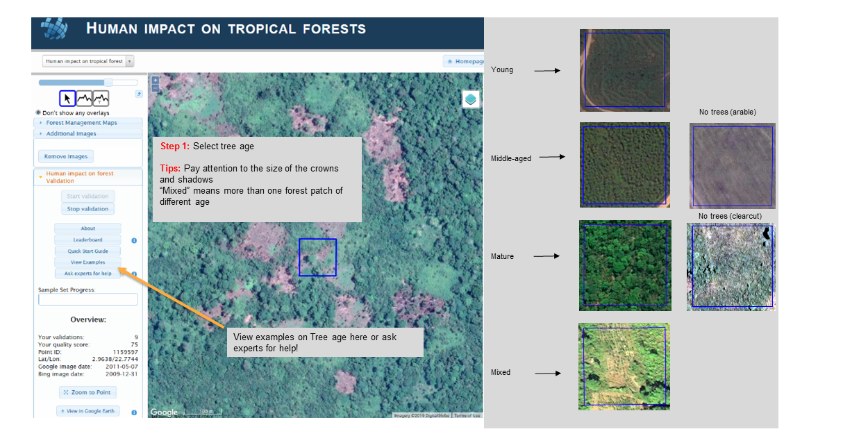Click the small arrow icon beside the tool buttons
868x436 pixels.
(x=139, y=94)
